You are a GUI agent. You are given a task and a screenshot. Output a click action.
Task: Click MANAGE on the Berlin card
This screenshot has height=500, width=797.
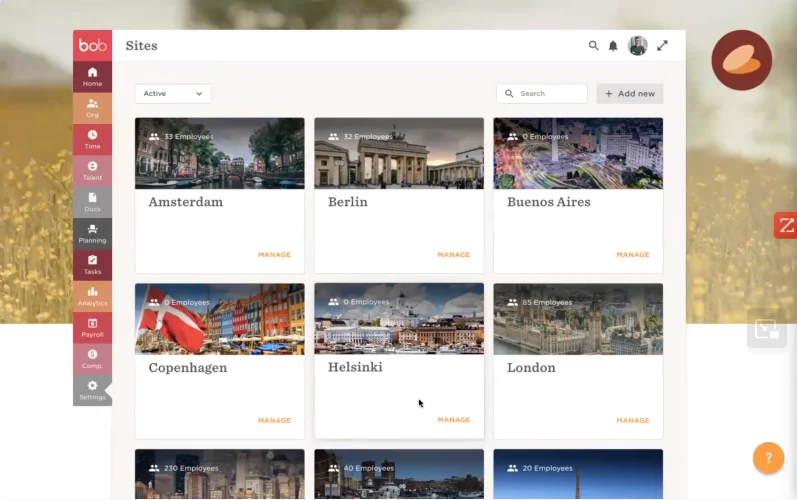(454, 255)
